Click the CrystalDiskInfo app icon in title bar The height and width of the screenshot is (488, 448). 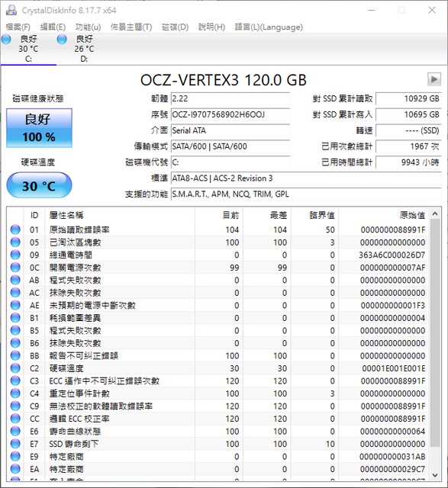click(x=11, y=10)
